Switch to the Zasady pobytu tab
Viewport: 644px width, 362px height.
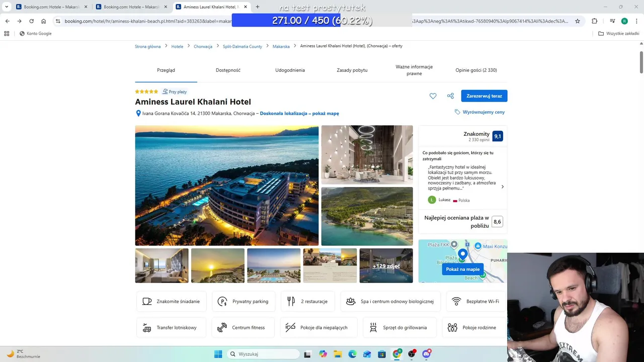tap(352, 70)
